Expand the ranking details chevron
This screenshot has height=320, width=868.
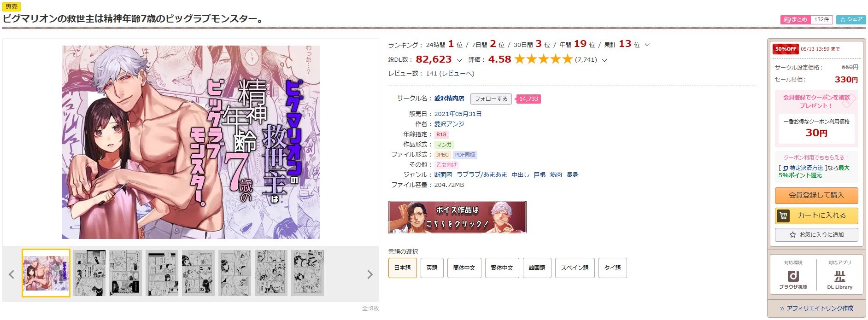coord(647,45)
